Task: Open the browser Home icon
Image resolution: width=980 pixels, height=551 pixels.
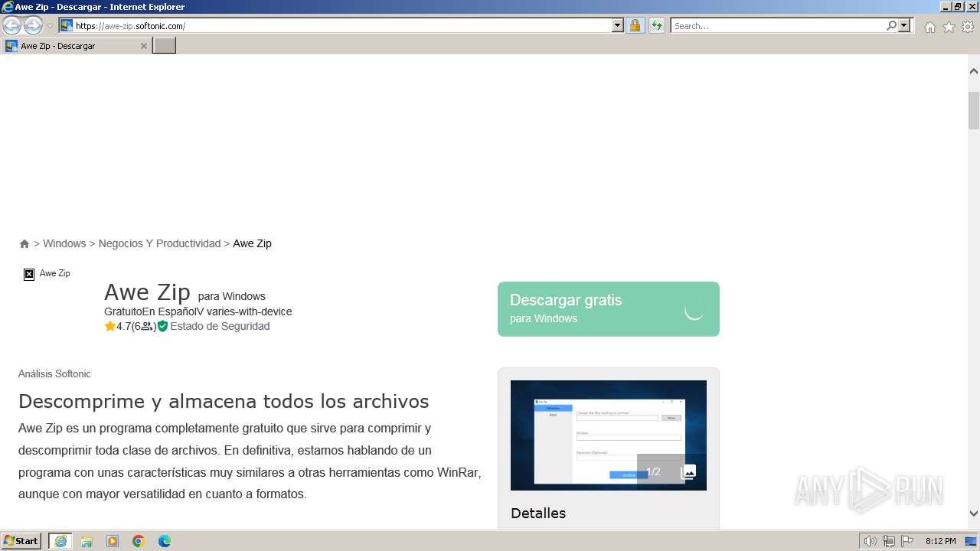Action: pos(929,27)
